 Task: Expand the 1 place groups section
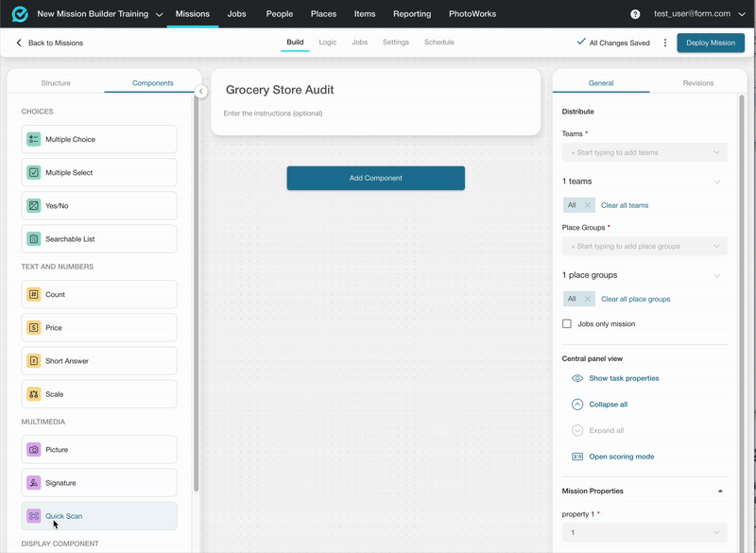point(716,276)
